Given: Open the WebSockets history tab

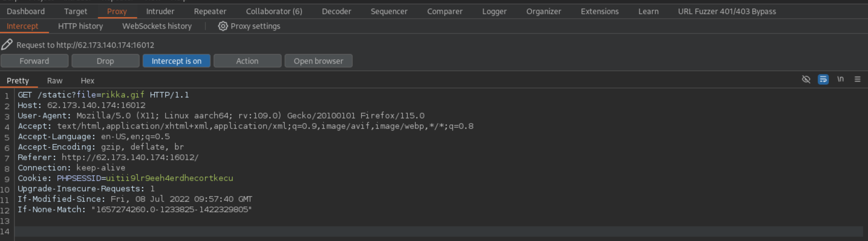Looking at the screenshot, I should coord(157,26).
